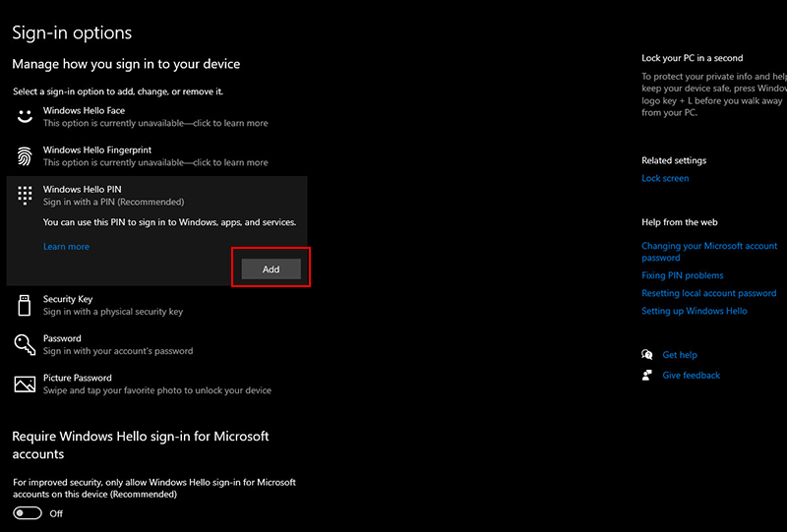Select the Windows Hello PIN option title
787x532 pixels.
click(x=83, y=189)
